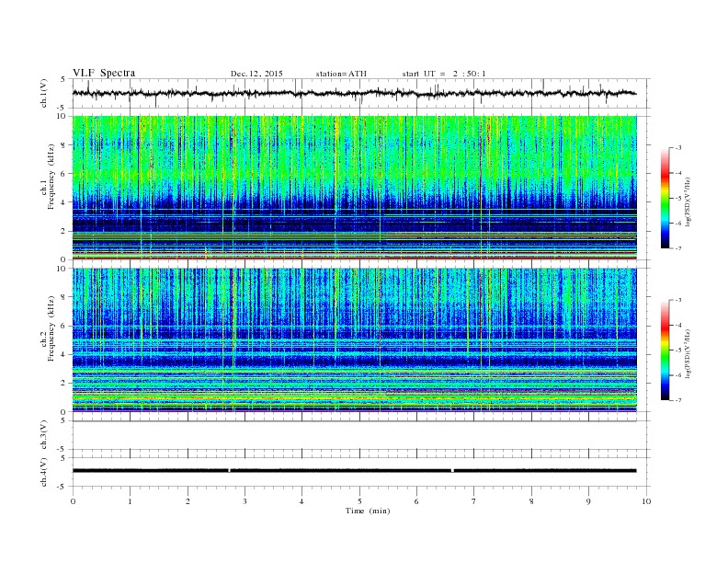
Task: Click the "-3" value on ch.1 color bar
Action: [677, 148]
